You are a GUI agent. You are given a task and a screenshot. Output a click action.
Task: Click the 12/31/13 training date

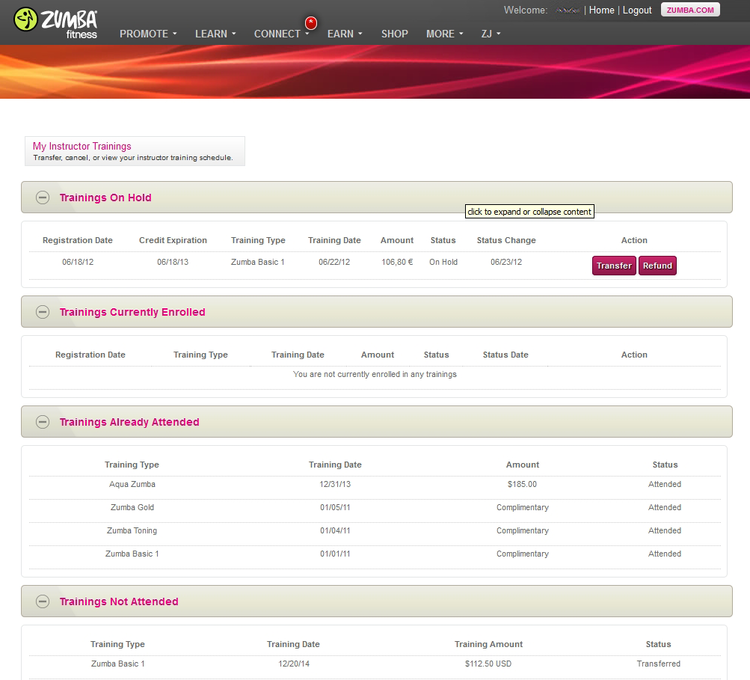coord(335,484)
